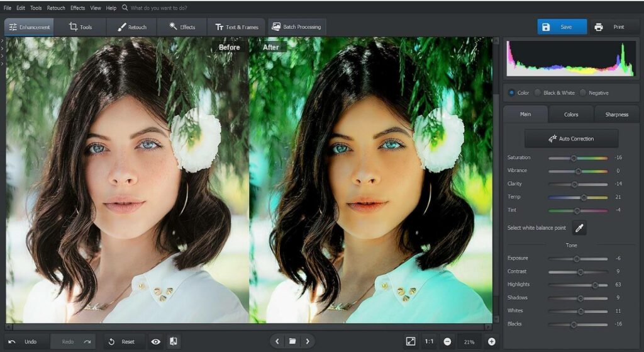Viewport: 644px width, 352px height.
Task: Click the Tint slider handle
Action: tap(577, 210)
